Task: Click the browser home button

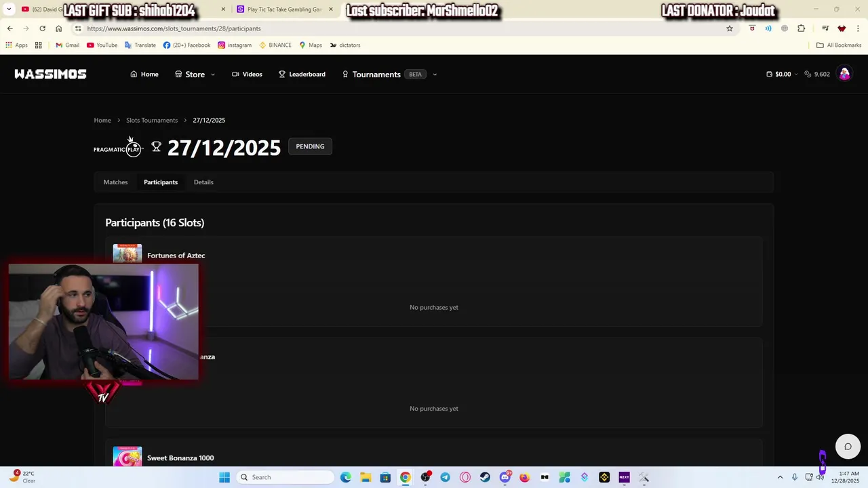Action: coord(58,28)
